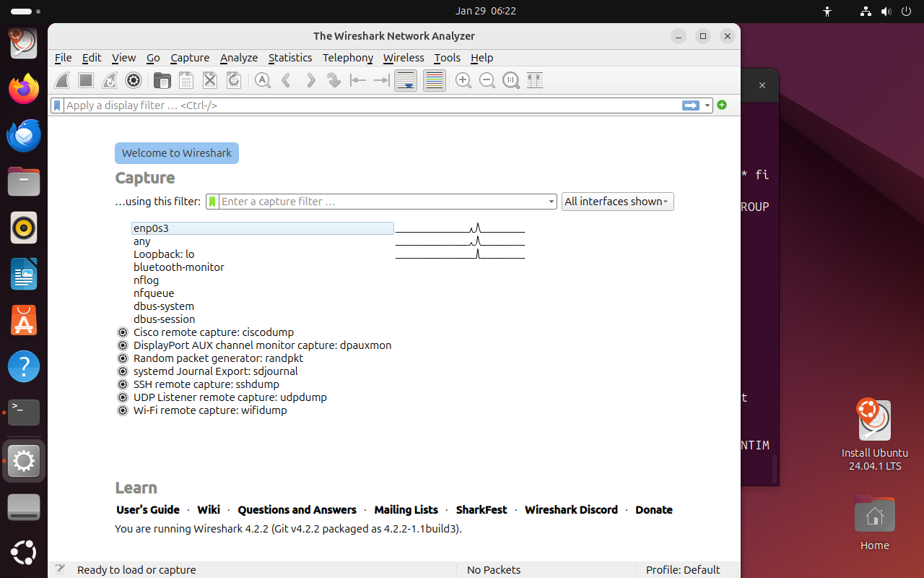The image size is (924, 578).
Task: Open the View menu
Action: 123,58
